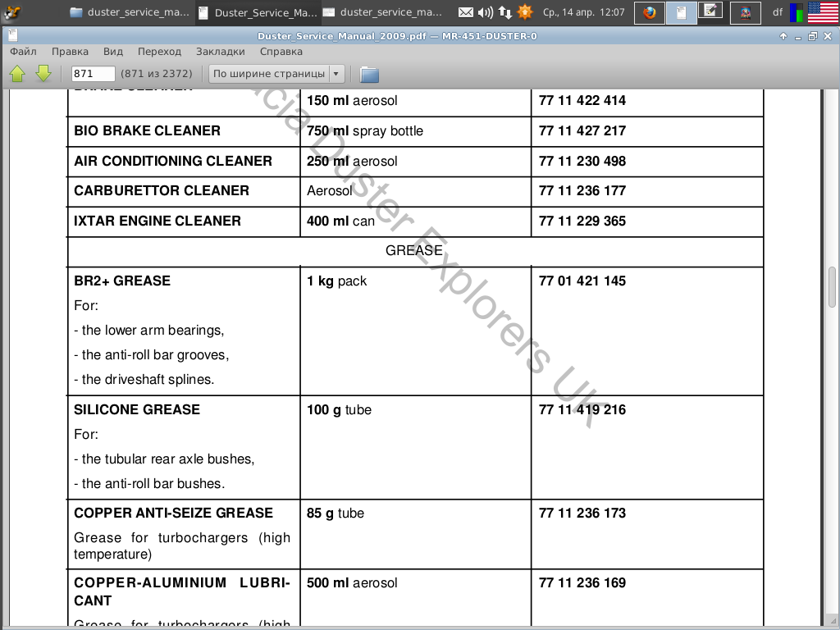Switch to first duster_service_ma... folder taskbar window
The width and height of the screenshot is (840, 630).
click(130, 12)
